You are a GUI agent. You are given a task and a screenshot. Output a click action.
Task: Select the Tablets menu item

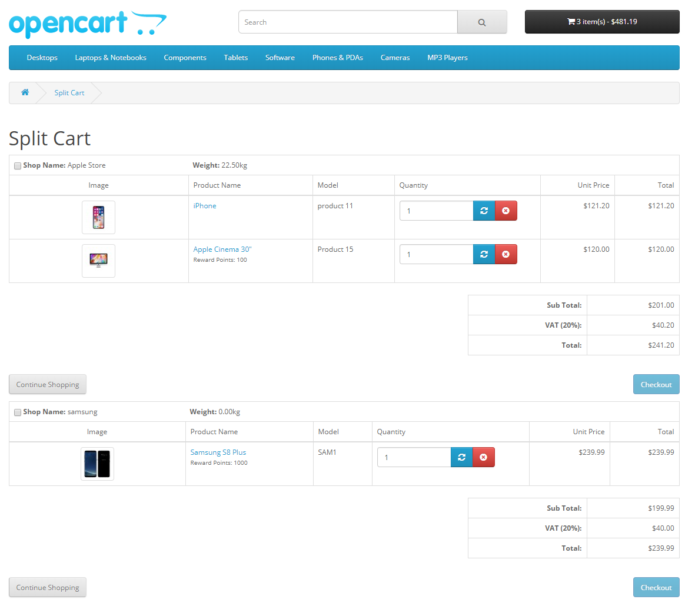pyautogui.click(x=235, y=58)
